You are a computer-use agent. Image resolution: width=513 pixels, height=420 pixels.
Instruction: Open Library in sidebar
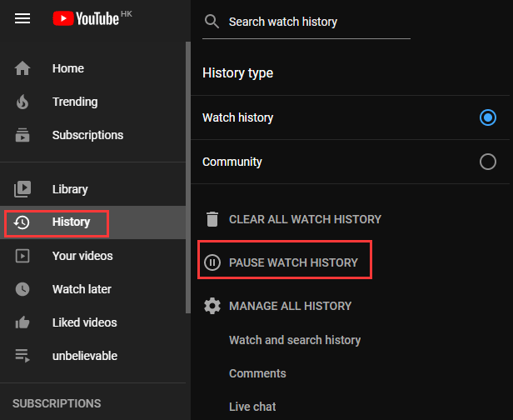pyautogui.click(x=70, y=189)
